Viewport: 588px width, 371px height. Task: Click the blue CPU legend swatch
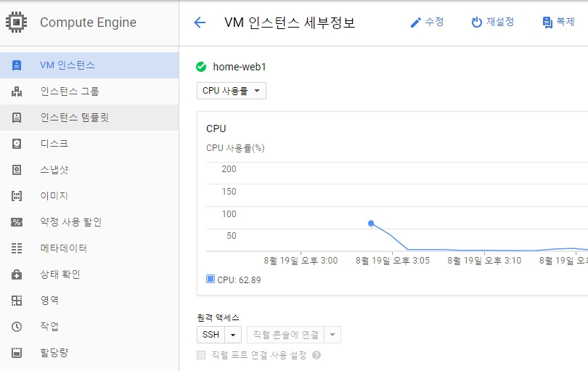click(x=211, y=279)
